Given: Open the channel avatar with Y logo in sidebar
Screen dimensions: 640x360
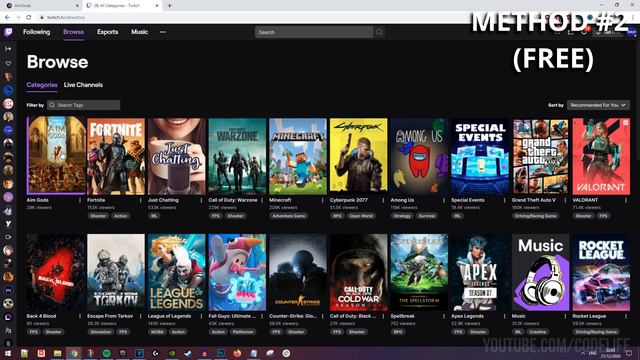Looking at the screenshot, I should click(x=8, y=224).
